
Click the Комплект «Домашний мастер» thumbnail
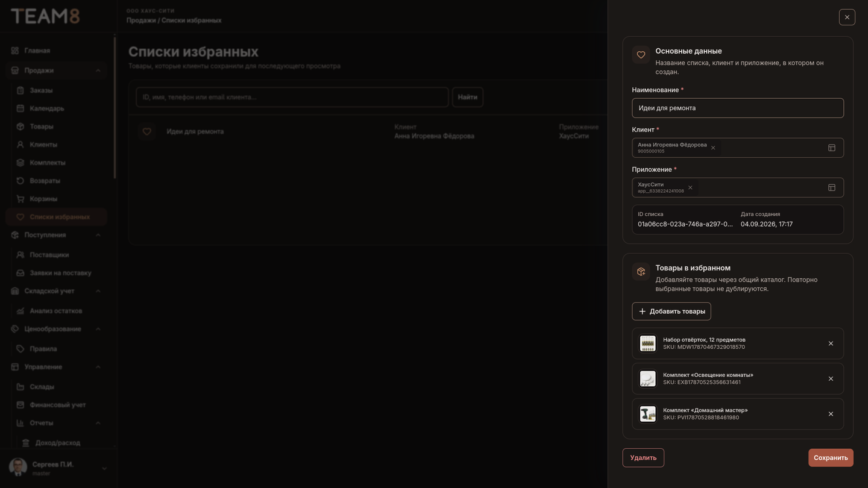point(648,414)
